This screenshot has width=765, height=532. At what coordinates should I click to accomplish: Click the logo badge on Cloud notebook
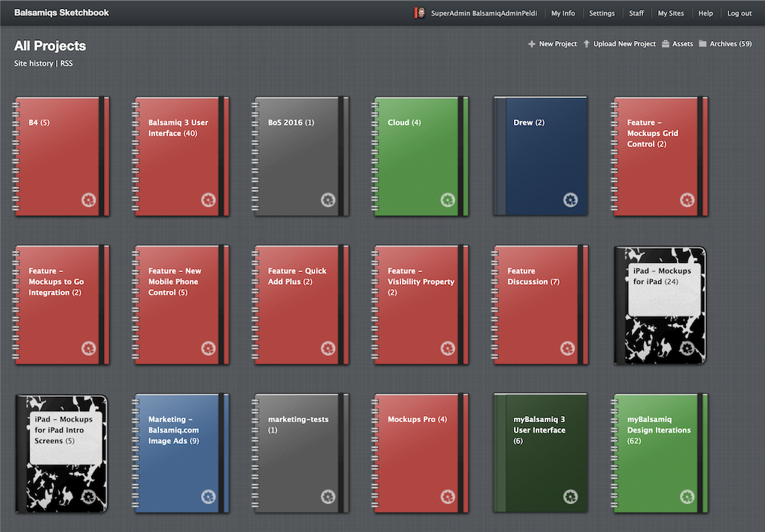447,199
